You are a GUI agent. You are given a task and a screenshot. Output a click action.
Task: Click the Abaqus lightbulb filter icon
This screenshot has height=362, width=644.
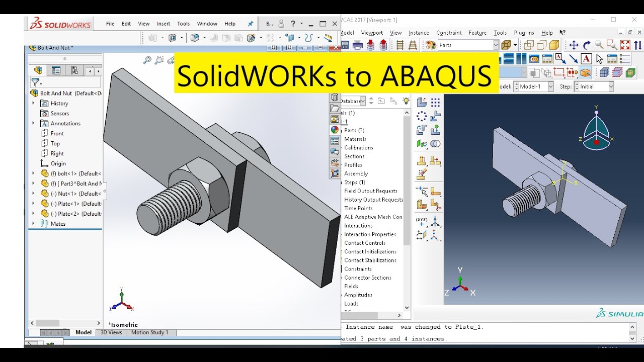[x=406, y=101]
